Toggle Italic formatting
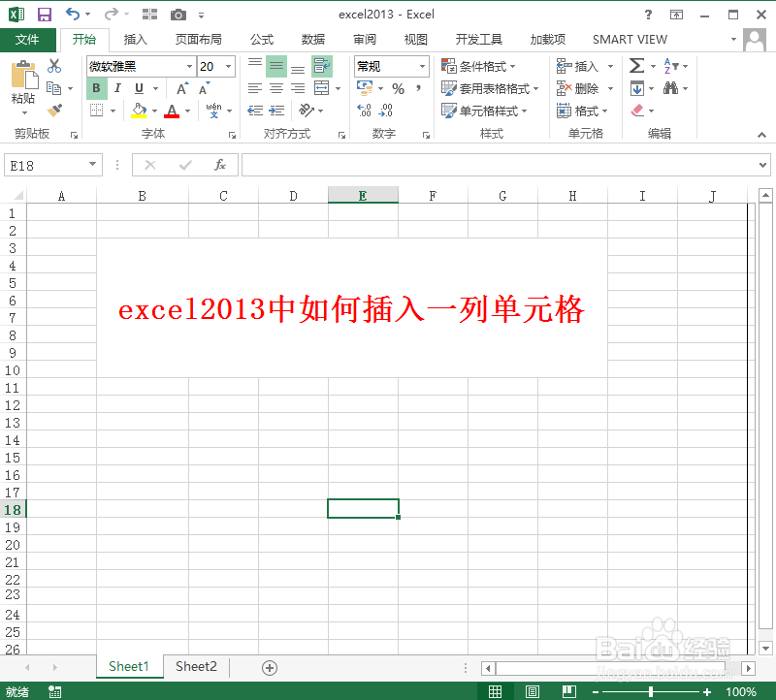The image size is (776, 700). [x=117, y=88]
